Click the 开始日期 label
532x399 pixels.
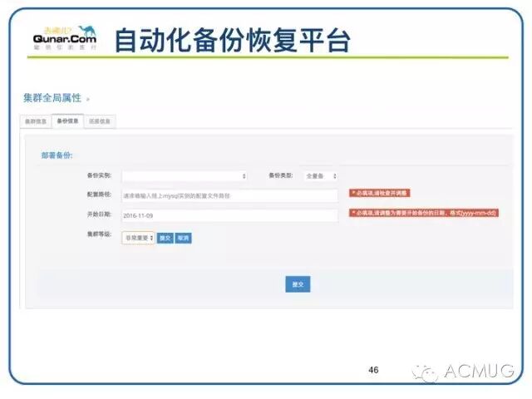[x=99, y=214]
